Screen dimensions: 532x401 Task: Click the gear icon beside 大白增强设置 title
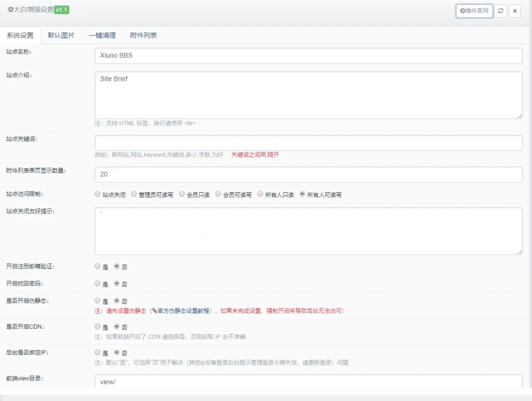click(x=10, y=10)
